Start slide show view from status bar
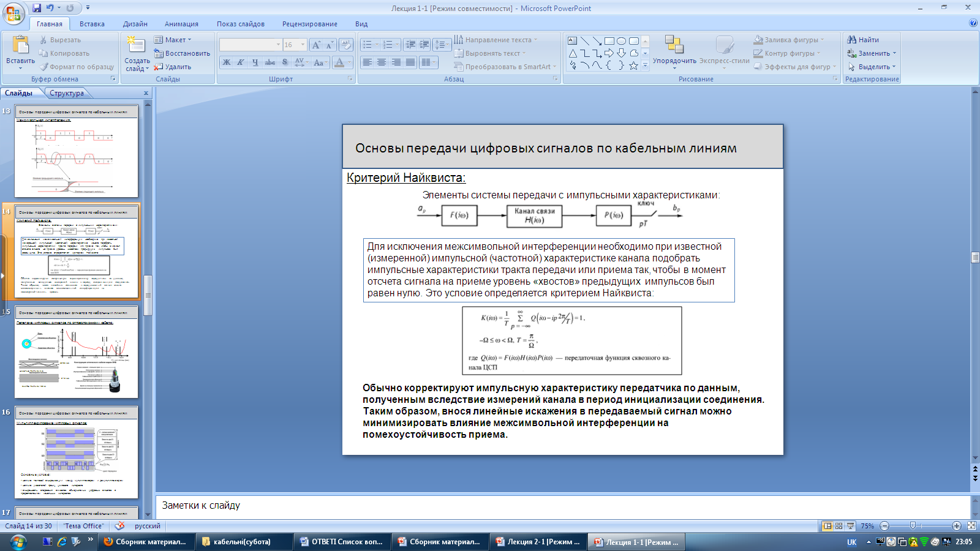Image resolution: width=980 pixels, height=551 pixels. [x=850, y=526]
